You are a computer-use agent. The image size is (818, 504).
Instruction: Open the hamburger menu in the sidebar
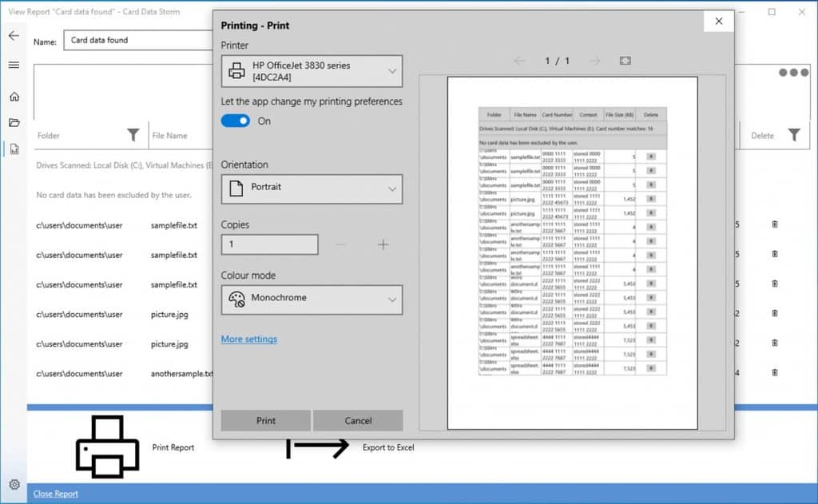(14, 65)
